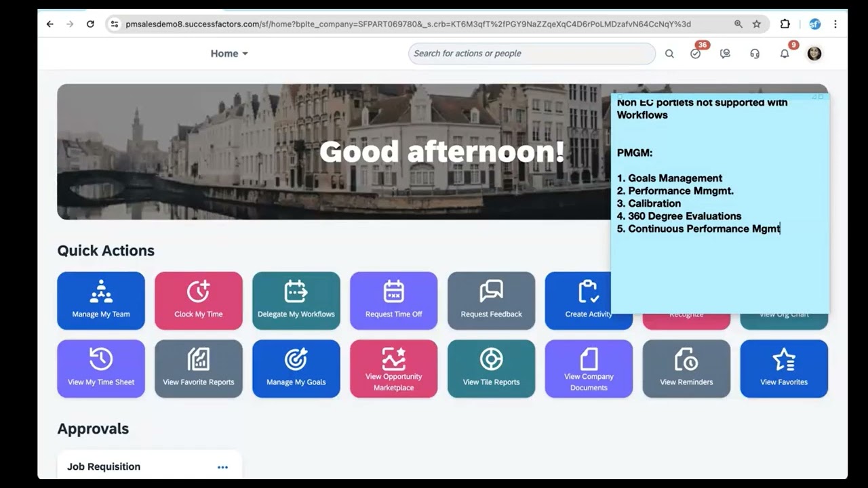868x488 pixels.
Task: Open the View Company Documents tile
Action: point(589,369)
